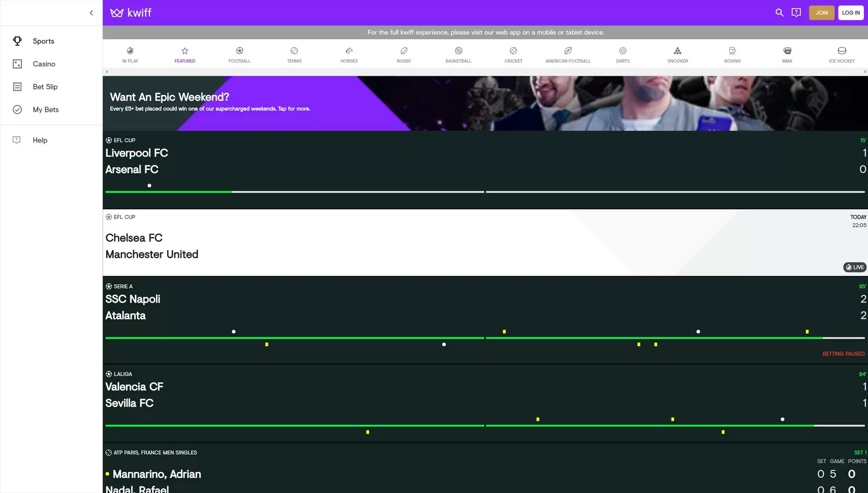
Task: Open My Bets in the sidebar
Action: pyautogui.click(x=51, y=110)
